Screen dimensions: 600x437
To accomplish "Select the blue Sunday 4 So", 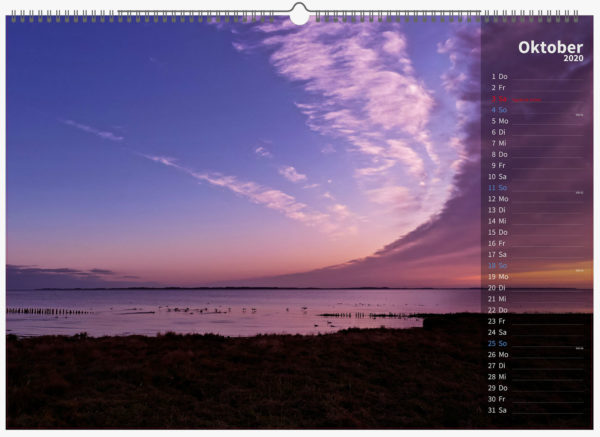I will (498, 110).
